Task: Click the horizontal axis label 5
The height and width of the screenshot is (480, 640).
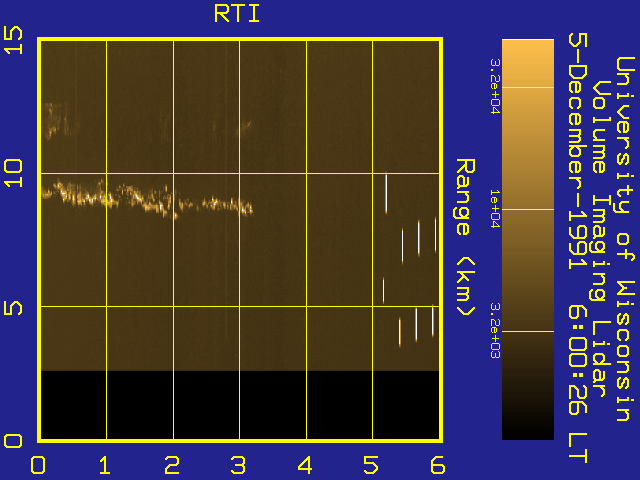Action: tap(371, 465)
